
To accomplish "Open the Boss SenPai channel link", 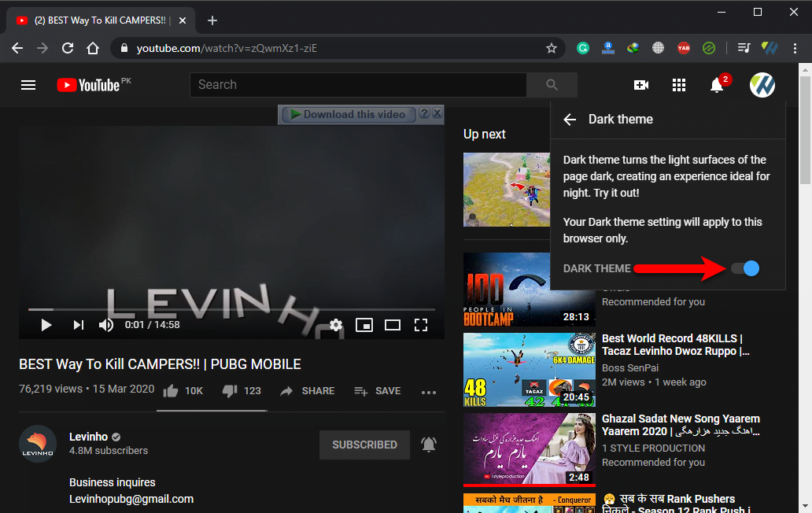I will pyautogui.click(x=630, y=368).
